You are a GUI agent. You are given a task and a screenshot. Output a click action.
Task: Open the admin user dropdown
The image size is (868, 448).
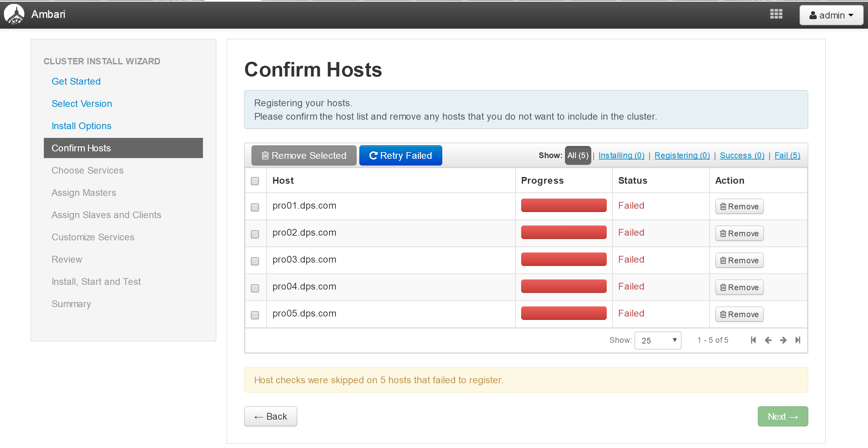pos(831,15)
